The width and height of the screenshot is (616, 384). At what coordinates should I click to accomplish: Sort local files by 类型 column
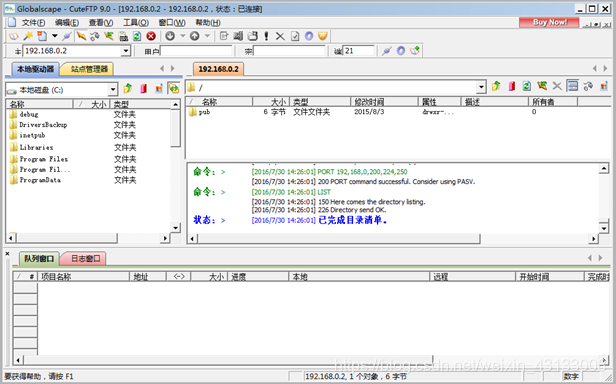coord(141,104)
